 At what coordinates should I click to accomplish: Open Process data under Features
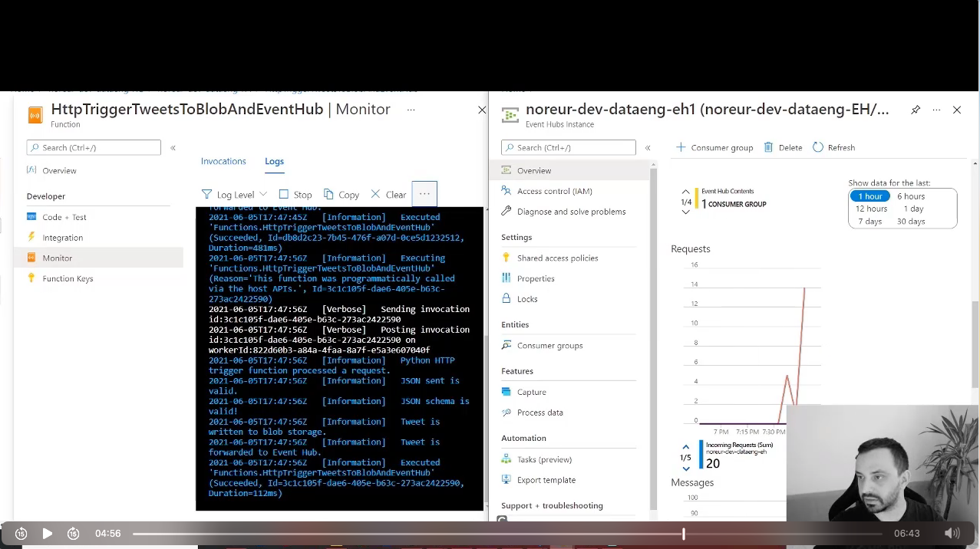[539, 413]
